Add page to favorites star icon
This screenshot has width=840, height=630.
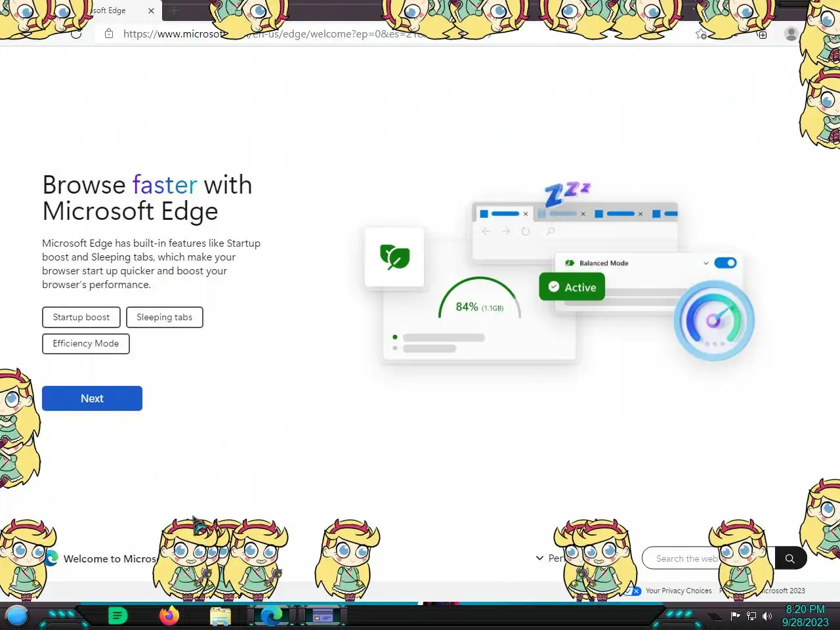701,34
